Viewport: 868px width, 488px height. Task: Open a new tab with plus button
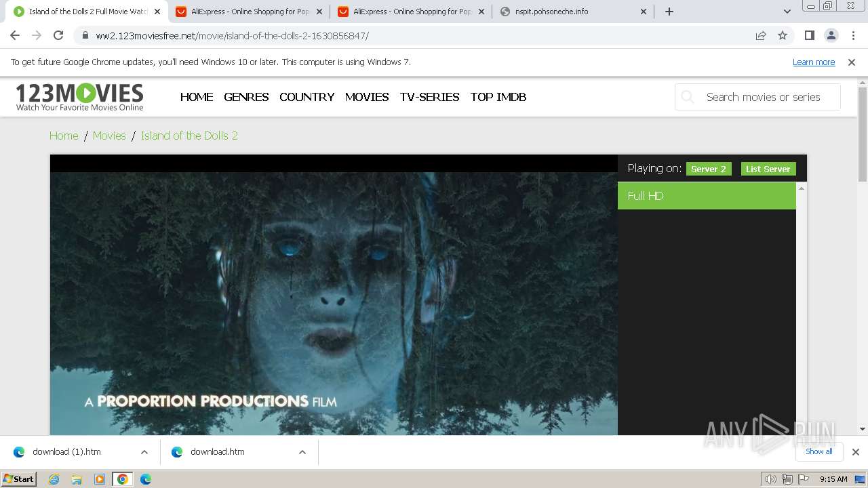click(669, 12)
